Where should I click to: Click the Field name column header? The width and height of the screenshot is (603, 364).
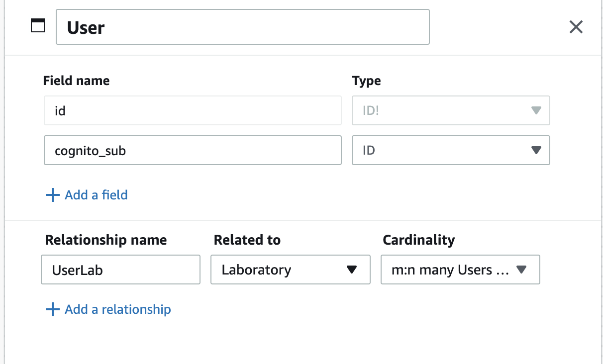pyautogui.click(x=76, y=81)
